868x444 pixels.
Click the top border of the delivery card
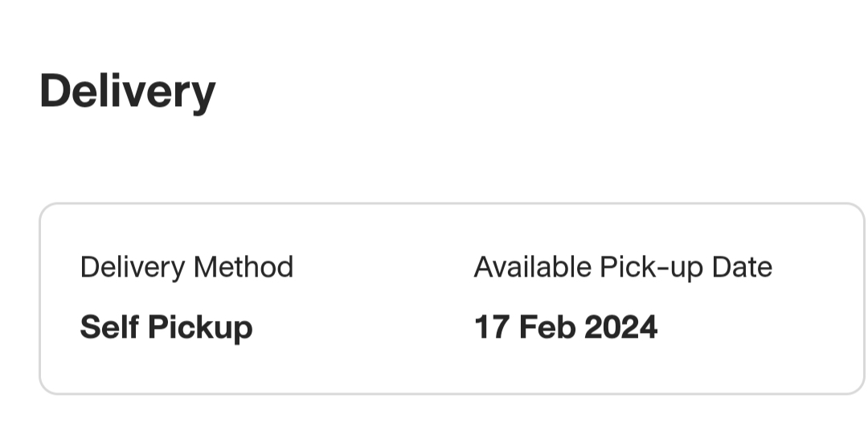tap(450, 204)
